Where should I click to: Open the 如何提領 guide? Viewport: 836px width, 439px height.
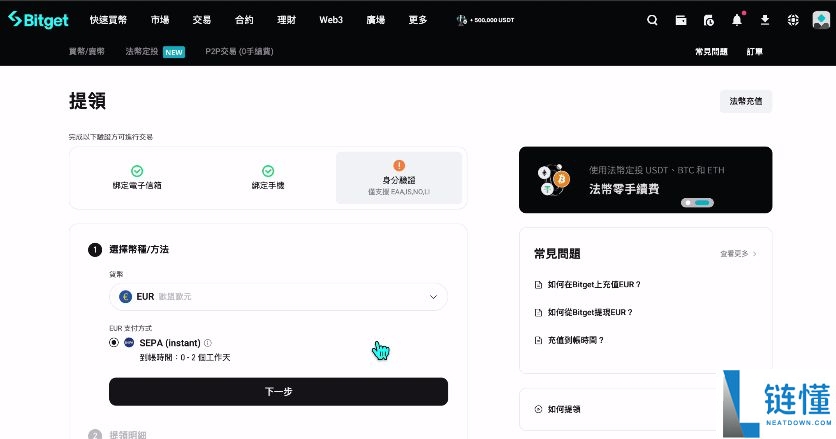(x=564, y=409)
